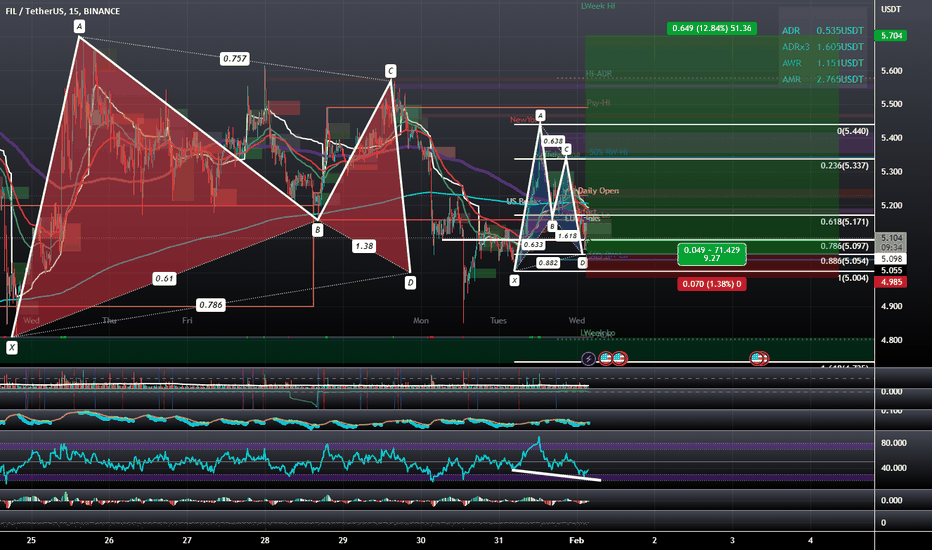Click the Fibonacci level 0.886(5.054) label
Image resolution: width=932 pixels, height=550 pixels.
844,260
